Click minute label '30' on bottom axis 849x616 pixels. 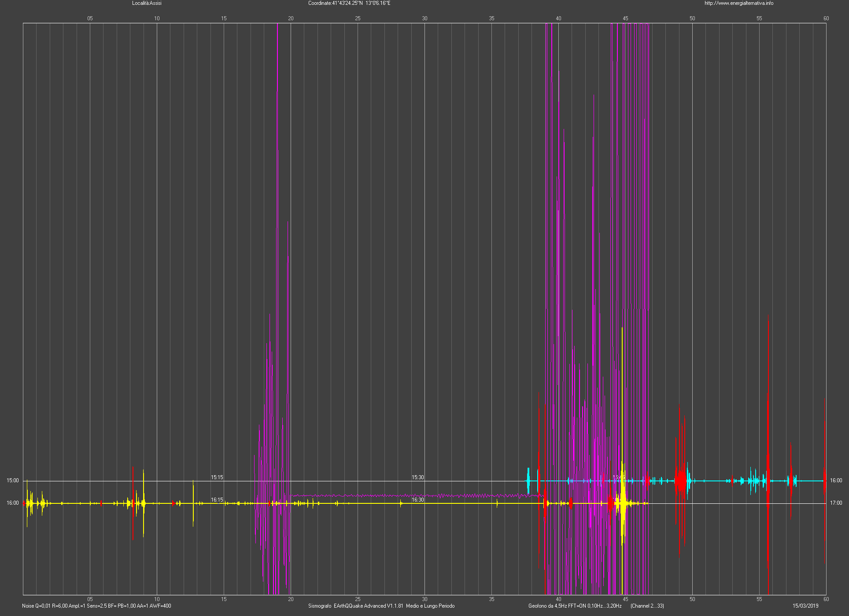(424, 599)
